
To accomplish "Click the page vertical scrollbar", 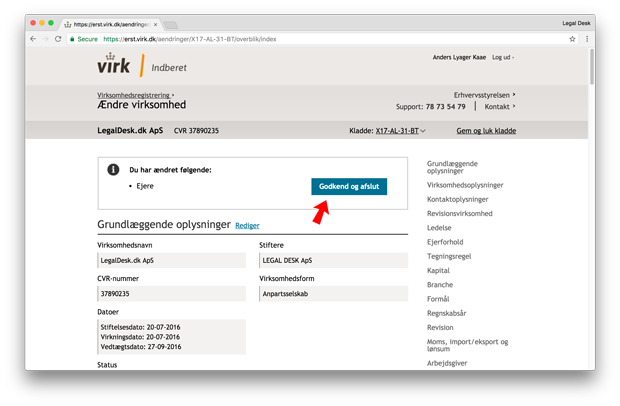I will click(592, 66).
